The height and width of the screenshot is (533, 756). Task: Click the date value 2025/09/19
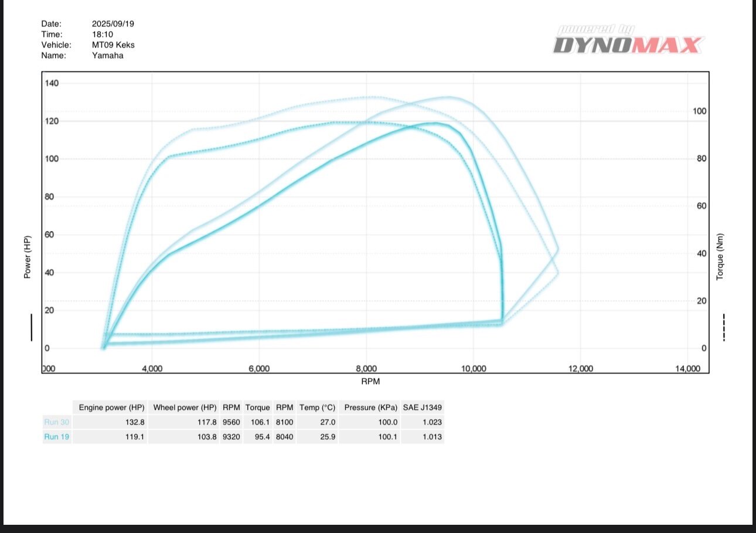[113, 24]
